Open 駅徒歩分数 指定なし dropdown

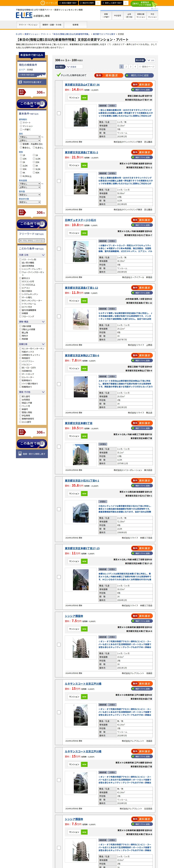[30, 202]
